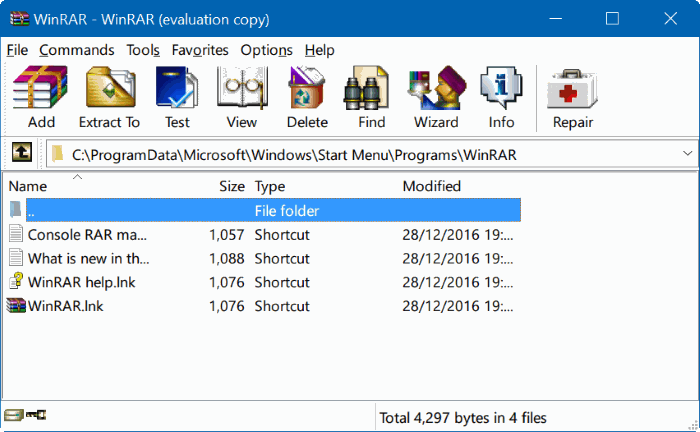Click the Repair archive icon
Viewport: 700px width, 432px height.
click(572, 88)
